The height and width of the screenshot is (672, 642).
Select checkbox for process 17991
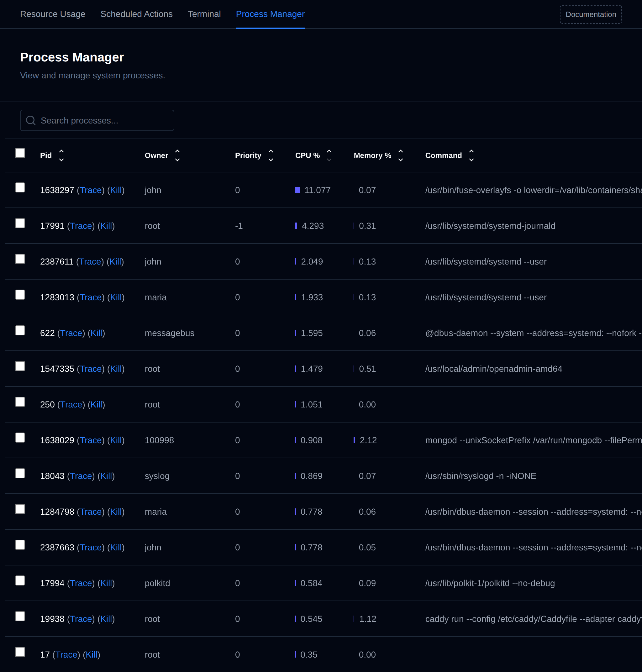pyautogui.click(x=20, y=223)
